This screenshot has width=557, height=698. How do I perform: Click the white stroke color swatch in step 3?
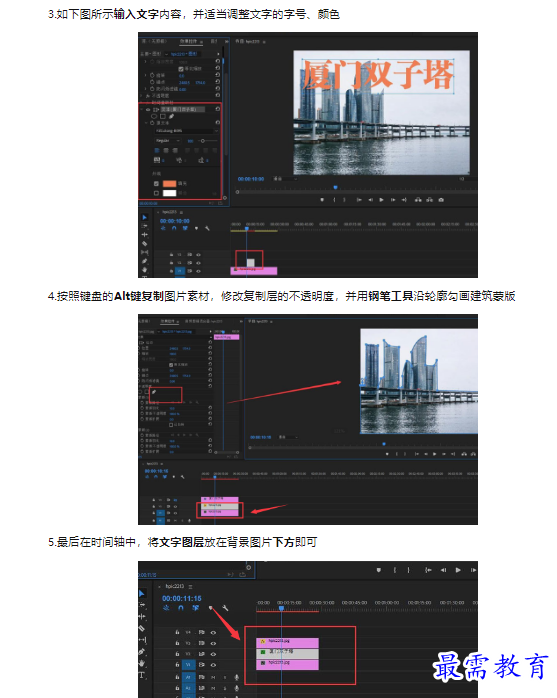(x=170, y=193)
